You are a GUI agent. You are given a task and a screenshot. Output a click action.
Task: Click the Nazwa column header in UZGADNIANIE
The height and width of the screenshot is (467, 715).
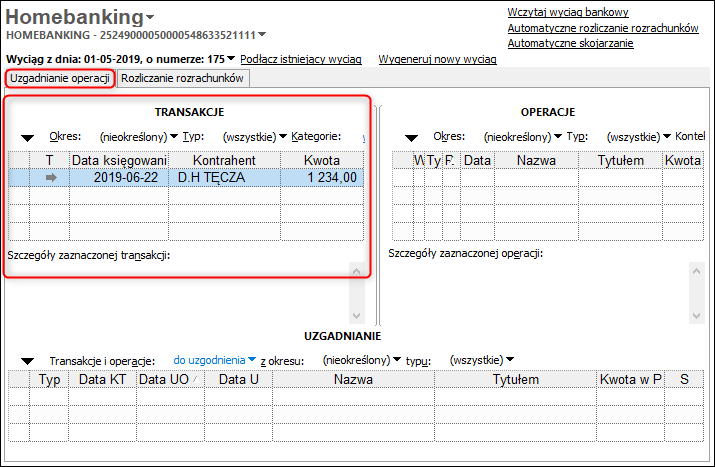point(353,379)
